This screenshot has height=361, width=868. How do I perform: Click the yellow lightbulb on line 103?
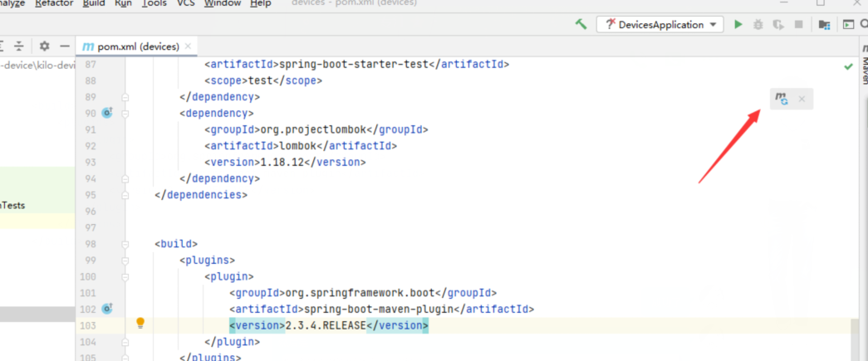140,324
